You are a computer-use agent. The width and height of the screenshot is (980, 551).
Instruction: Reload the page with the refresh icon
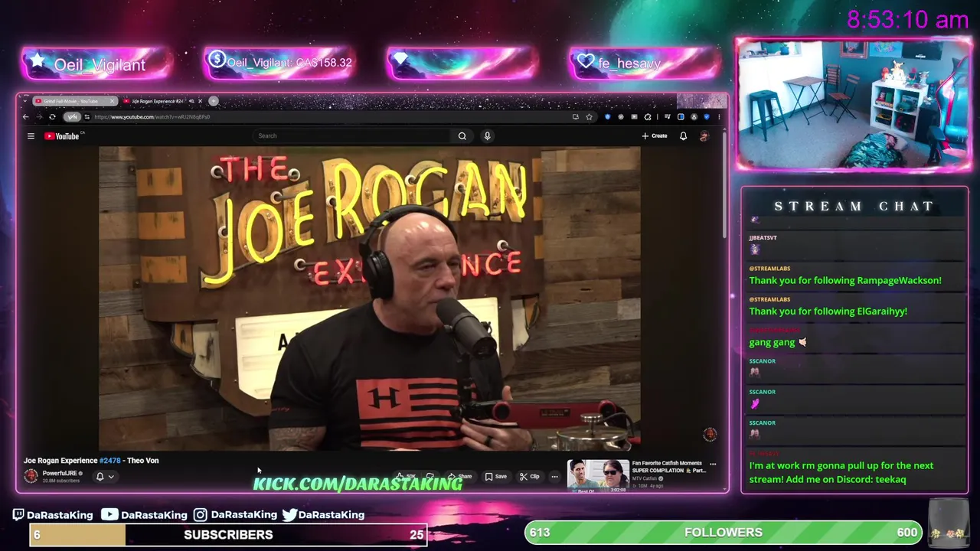tap(52, 117)
